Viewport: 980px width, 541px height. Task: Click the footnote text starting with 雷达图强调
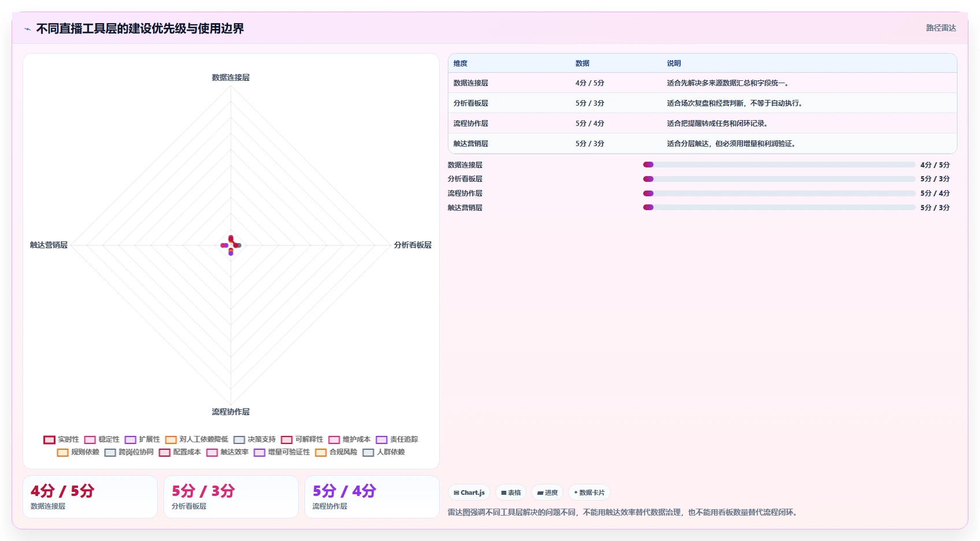[x=624, y=512]
